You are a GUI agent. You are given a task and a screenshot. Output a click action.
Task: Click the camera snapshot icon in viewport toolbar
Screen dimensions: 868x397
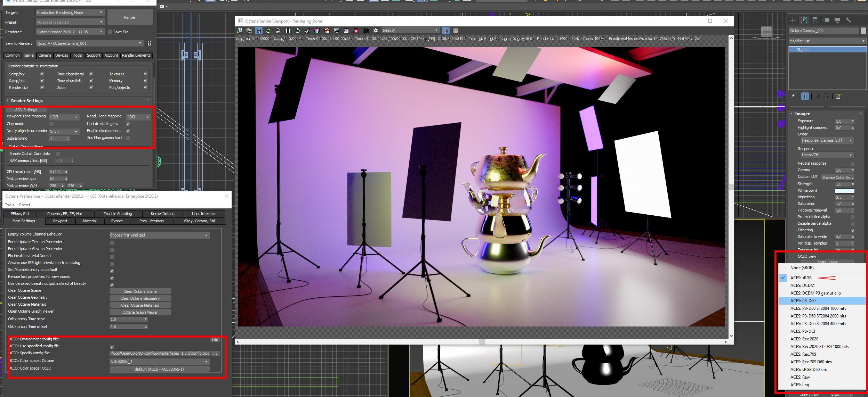tap(365, 31)
